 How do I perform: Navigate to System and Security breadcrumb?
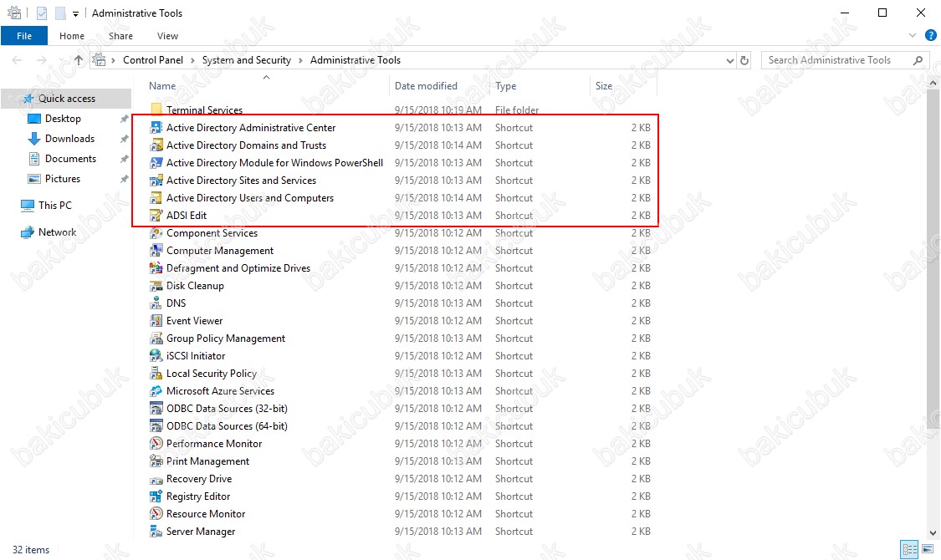[x=246, y=60]
